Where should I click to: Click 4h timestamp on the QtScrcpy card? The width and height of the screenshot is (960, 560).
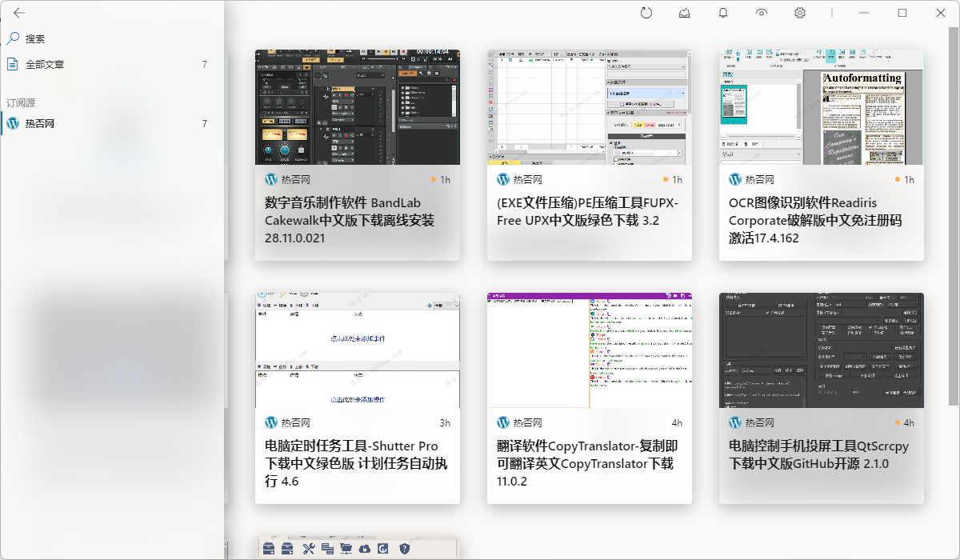coord(909,423)
